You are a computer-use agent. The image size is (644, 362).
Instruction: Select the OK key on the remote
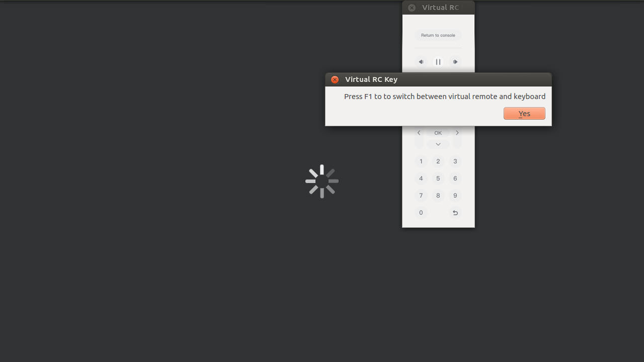(x=438, y=133)
